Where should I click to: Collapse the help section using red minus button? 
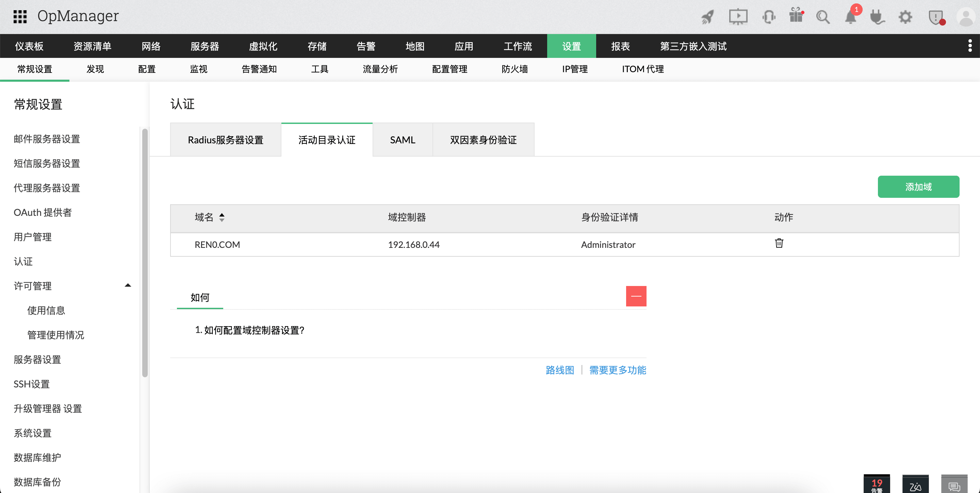tap(636, 296)
